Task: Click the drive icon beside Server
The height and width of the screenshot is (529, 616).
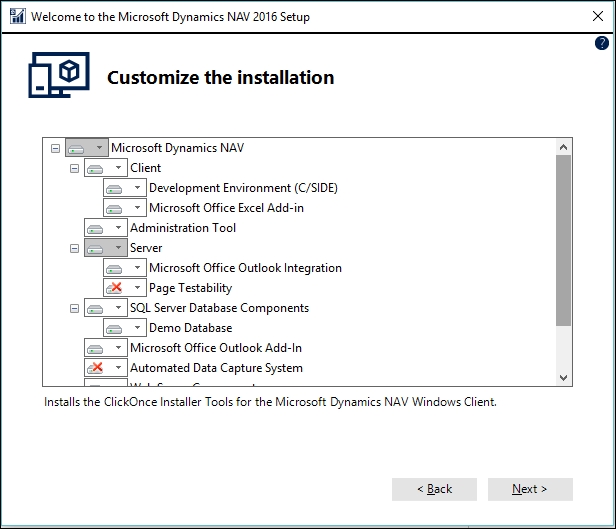Action: coord(95,249)
